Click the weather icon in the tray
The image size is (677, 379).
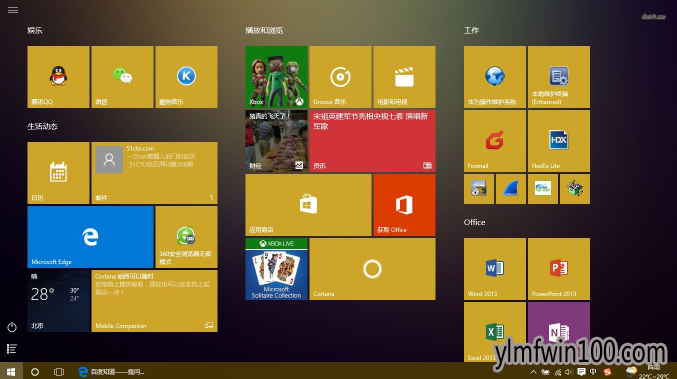coord(631,372)
